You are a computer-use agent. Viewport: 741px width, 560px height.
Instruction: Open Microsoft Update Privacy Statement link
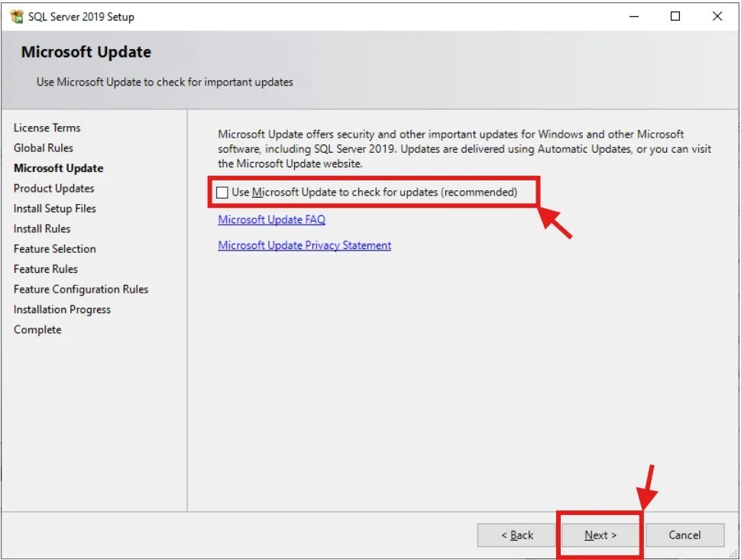tap(304, 245)
